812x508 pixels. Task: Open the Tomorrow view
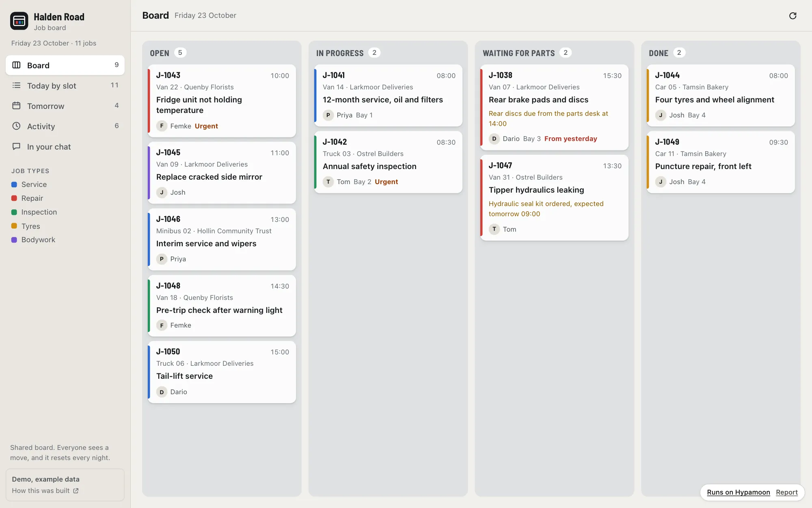click(65, 106)
